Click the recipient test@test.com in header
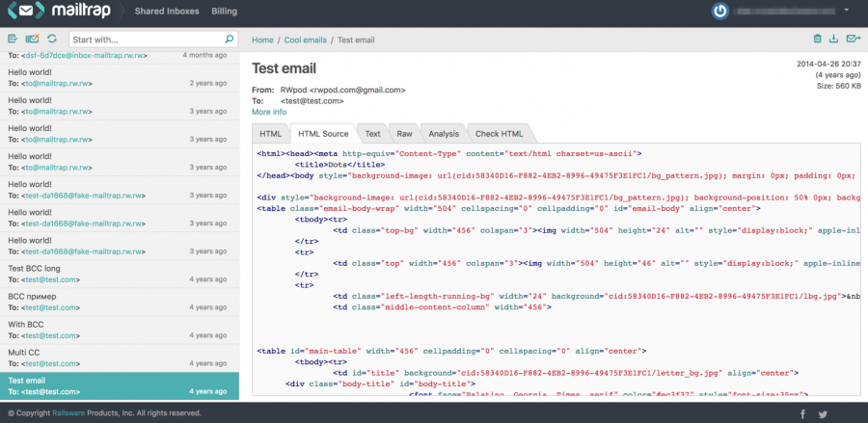This screenshot has width=868, height=423. pyautogui.click(x=312, y=101)
